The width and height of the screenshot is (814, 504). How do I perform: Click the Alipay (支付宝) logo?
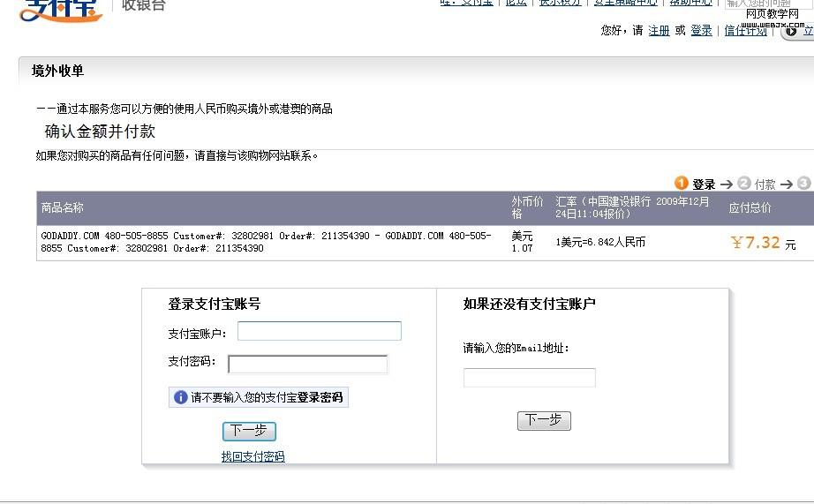point(60,11)
